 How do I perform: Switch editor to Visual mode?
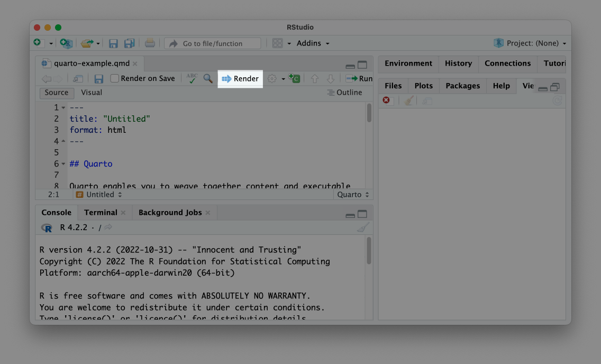pos(92,93)
